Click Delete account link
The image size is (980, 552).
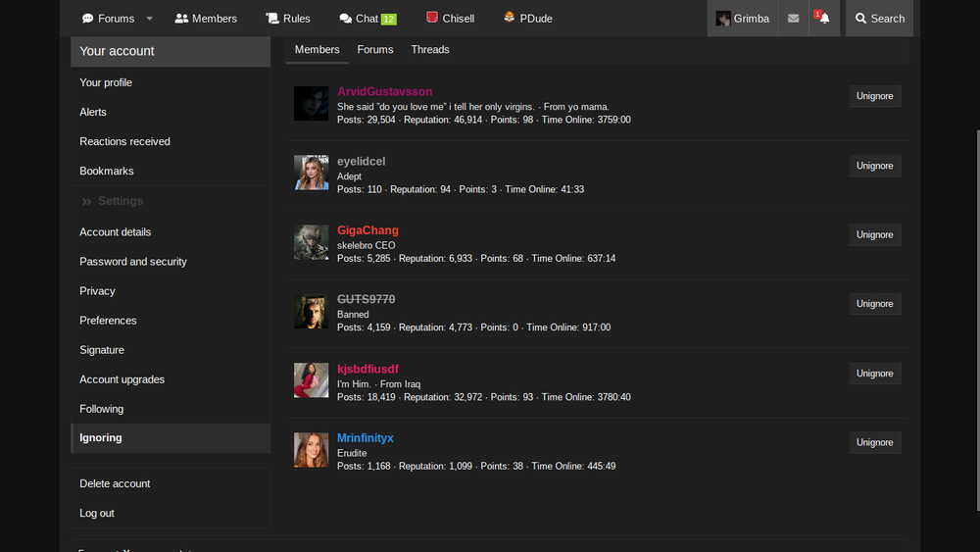tap(171, 483)
